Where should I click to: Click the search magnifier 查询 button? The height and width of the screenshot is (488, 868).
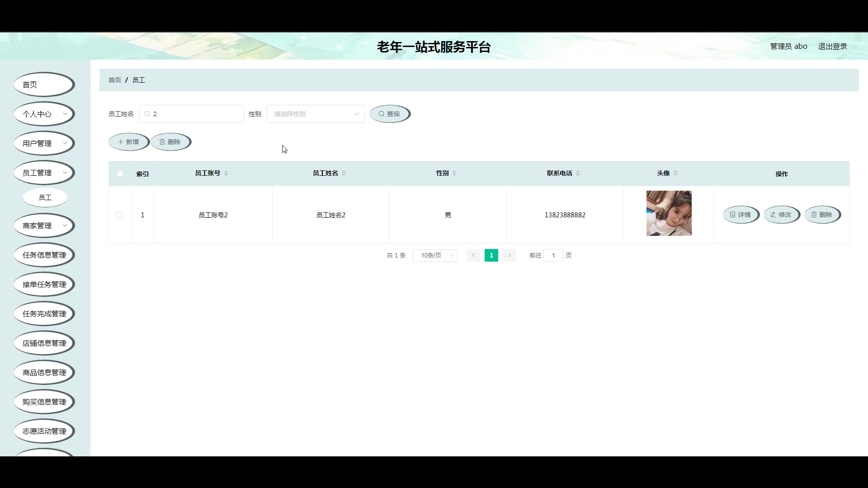click(389, 114)
